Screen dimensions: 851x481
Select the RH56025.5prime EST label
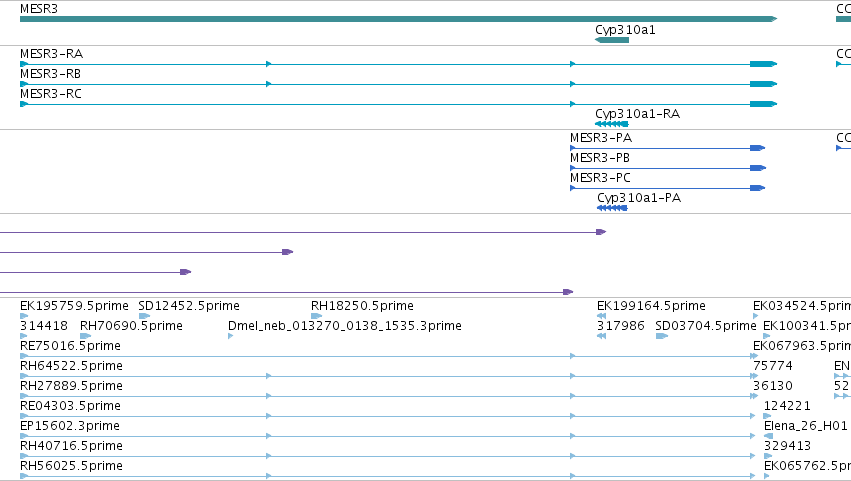71,466
